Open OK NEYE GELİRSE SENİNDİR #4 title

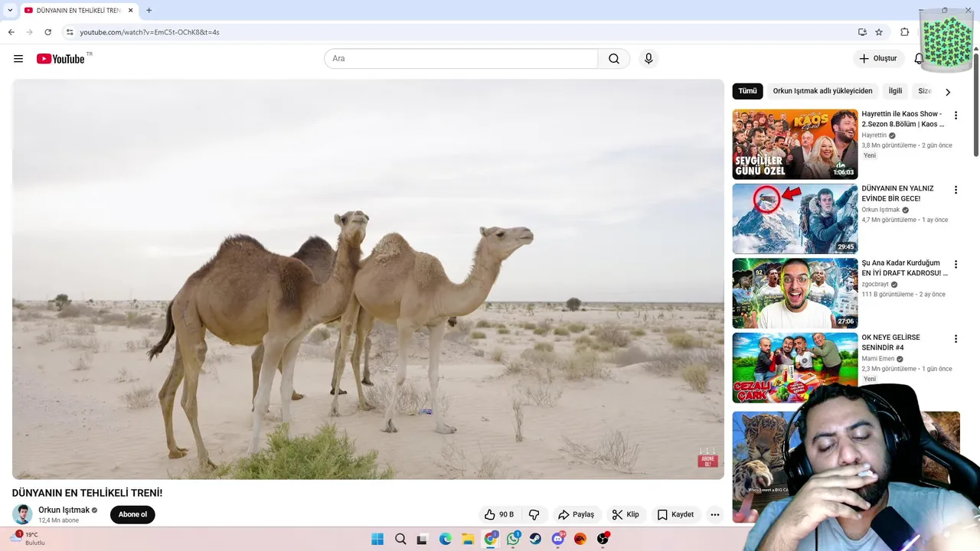(x=891, y=342)
